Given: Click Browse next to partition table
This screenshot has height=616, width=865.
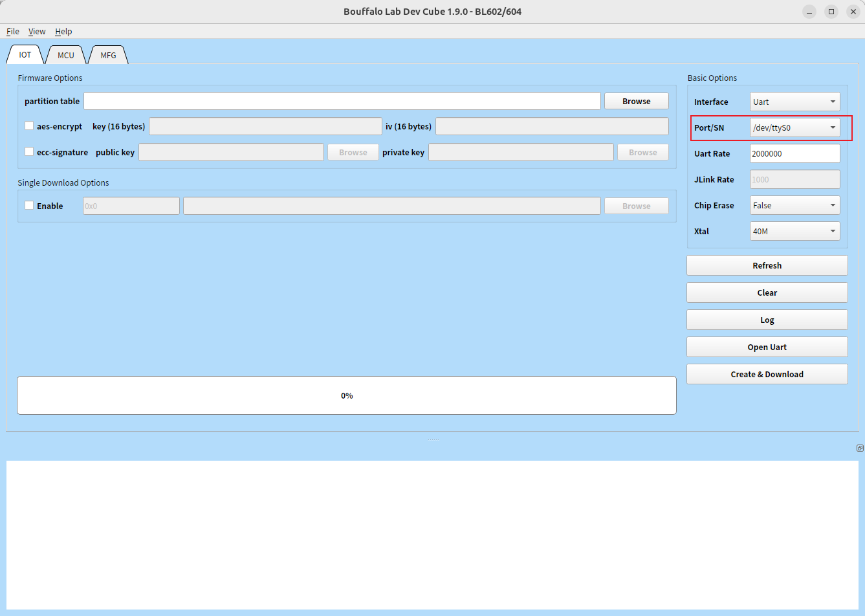Looking at the screenshot, I should pyautogui.click(x=637, y=101).
